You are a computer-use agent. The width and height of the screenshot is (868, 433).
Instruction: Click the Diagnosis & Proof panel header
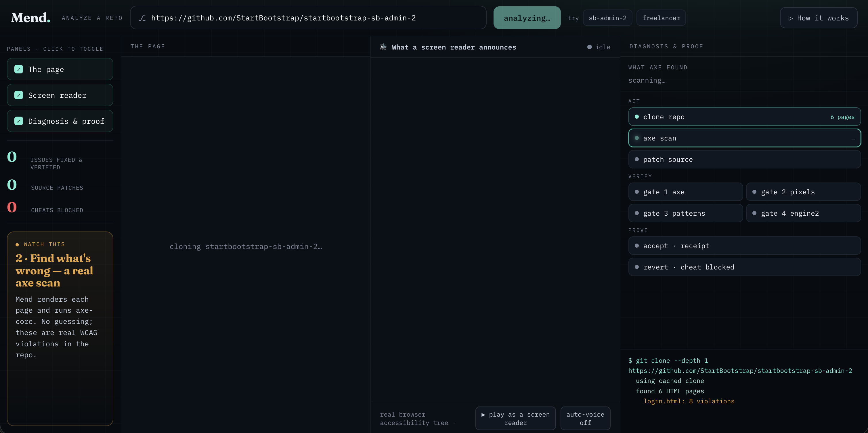666,47
